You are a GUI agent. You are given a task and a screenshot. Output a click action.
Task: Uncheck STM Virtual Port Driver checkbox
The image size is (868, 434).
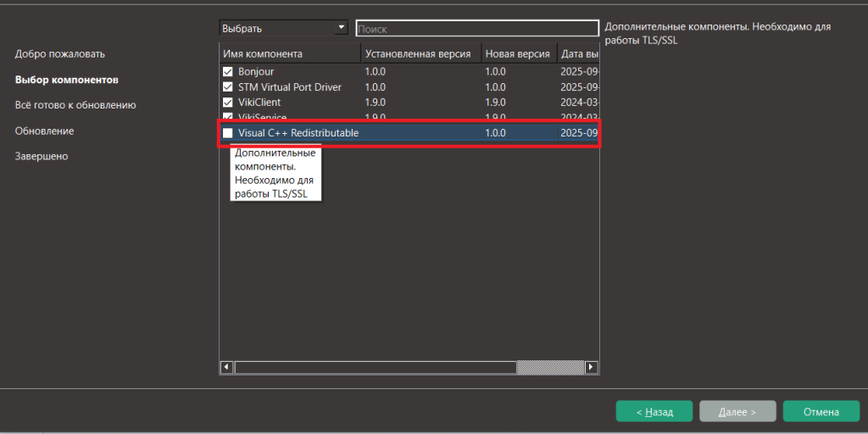click(x=227, y=87)
